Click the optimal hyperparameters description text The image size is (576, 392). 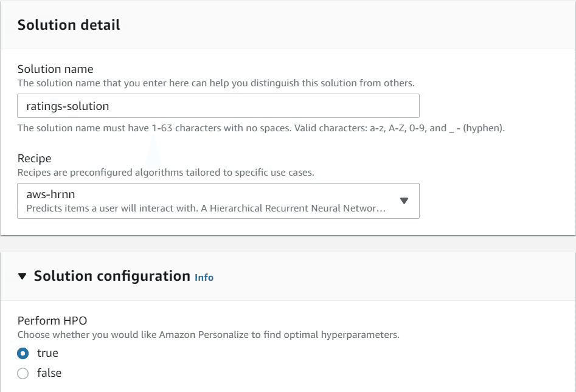(208, 334)
